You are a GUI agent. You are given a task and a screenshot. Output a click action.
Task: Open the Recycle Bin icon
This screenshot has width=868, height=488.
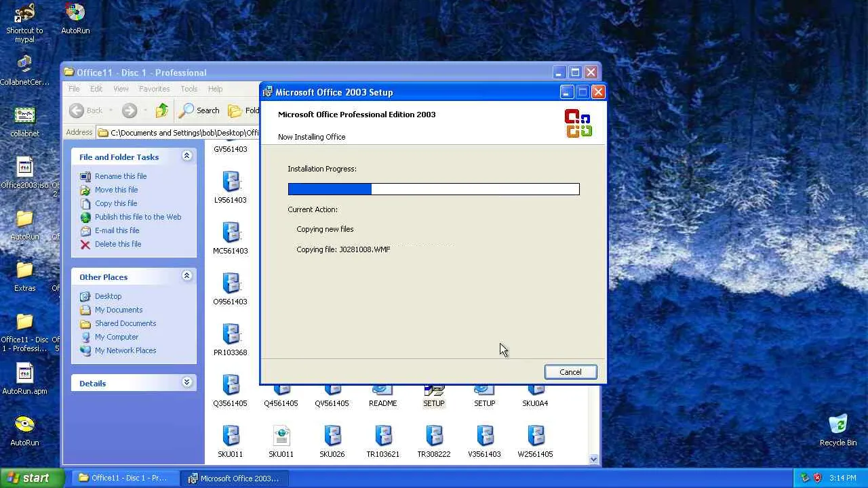coord(838,431)
